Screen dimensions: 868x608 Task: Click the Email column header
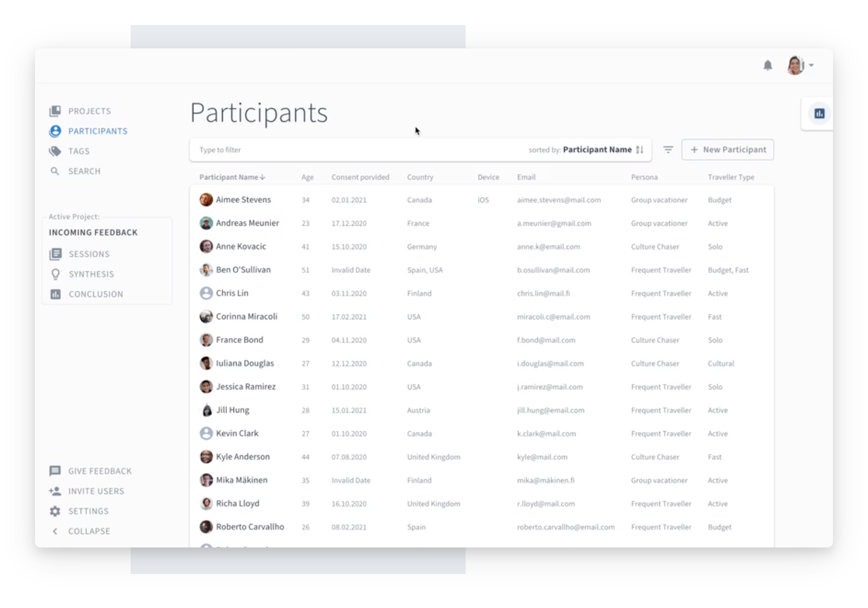coord(526,177)
